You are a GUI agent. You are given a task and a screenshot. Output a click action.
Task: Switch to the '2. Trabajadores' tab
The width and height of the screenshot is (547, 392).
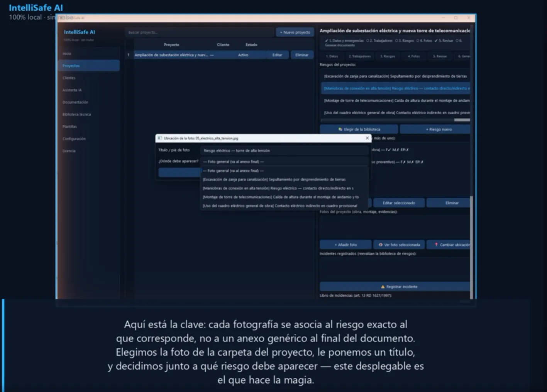[x=360, y=56]
